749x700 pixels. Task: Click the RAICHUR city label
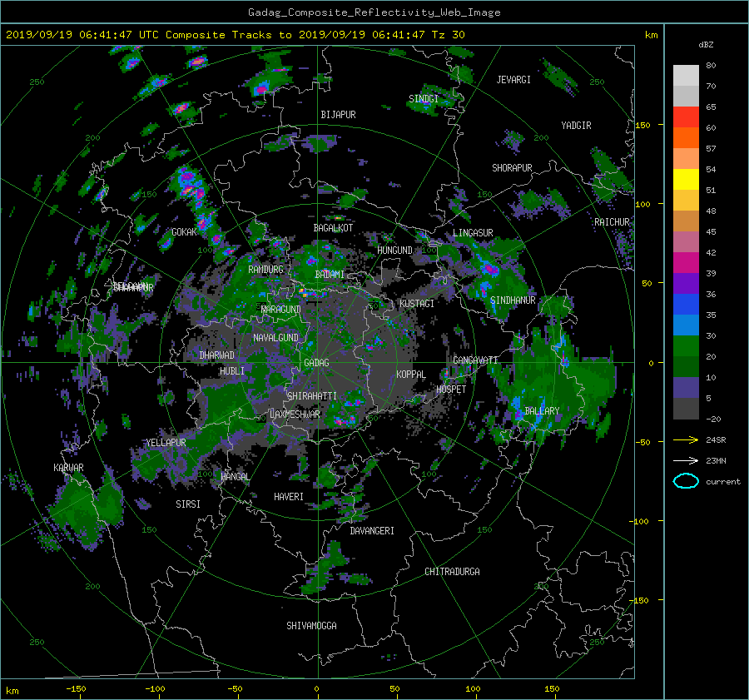tap(612, 222)
